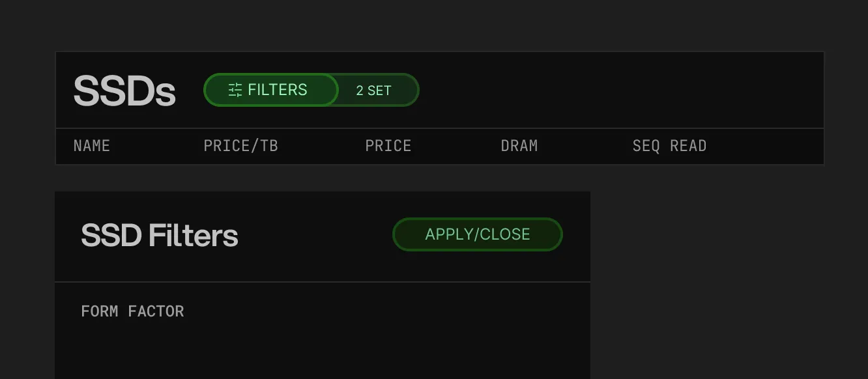Sort by the standalone PRICE column header

point(388,146)
